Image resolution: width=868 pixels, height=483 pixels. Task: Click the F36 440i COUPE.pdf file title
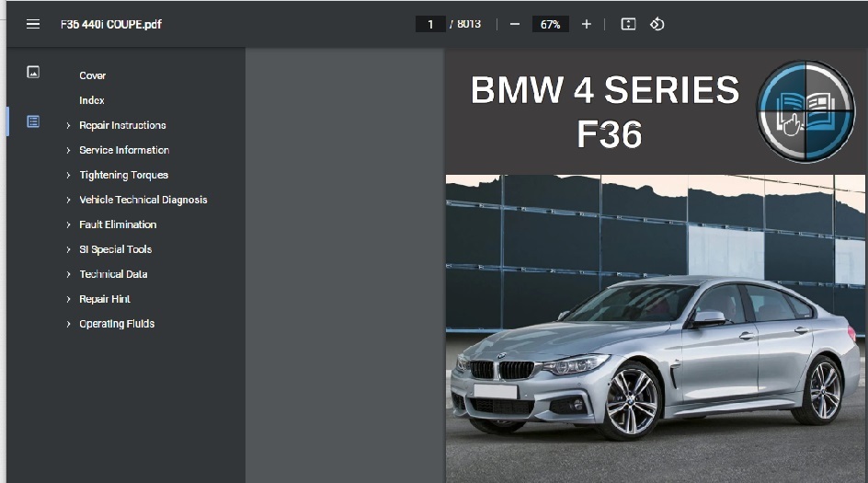(x=111, y=24)
